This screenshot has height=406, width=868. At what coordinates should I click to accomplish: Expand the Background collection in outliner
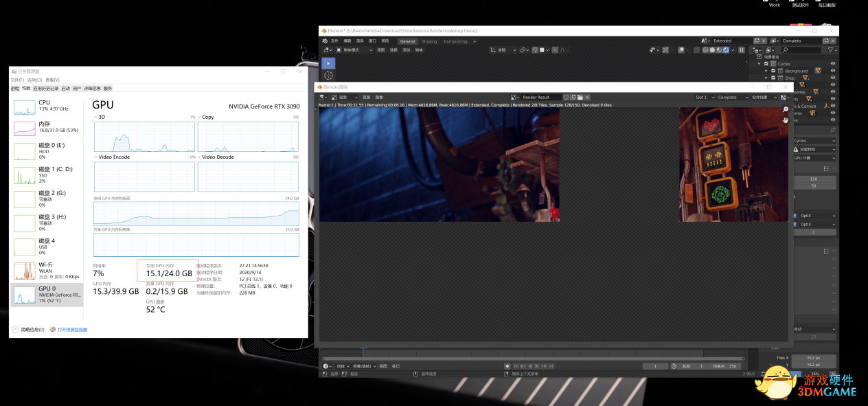[767, 70]
